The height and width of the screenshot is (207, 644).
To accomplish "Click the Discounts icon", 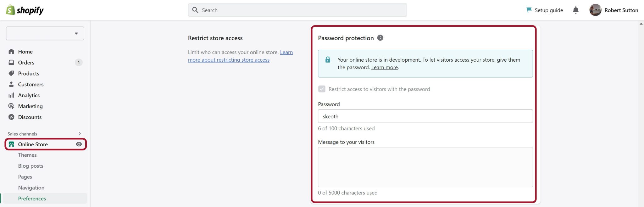I will tap(11, 117).
